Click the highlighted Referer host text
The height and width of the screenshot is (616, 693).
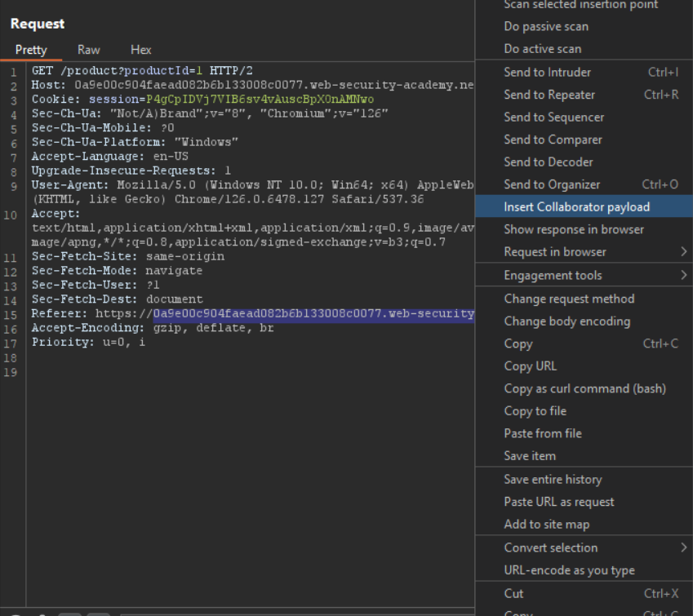pos(313,313)
